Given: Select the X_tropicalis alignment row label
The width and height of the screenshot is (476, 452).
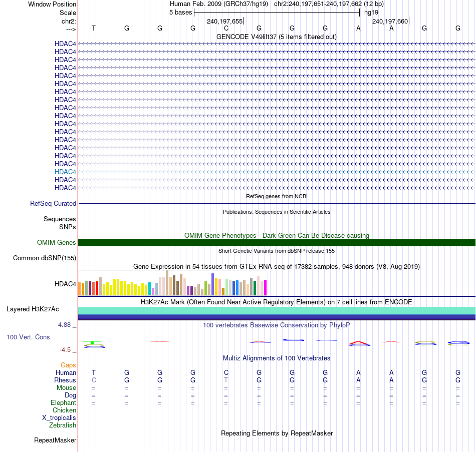Looking at the screenshot, I should (59, 418).
